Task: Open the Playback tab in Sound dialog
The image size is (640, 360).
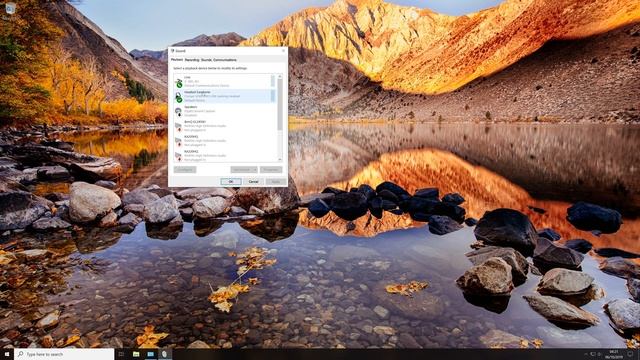Action: pyautogui.click(x=177, y=60)
